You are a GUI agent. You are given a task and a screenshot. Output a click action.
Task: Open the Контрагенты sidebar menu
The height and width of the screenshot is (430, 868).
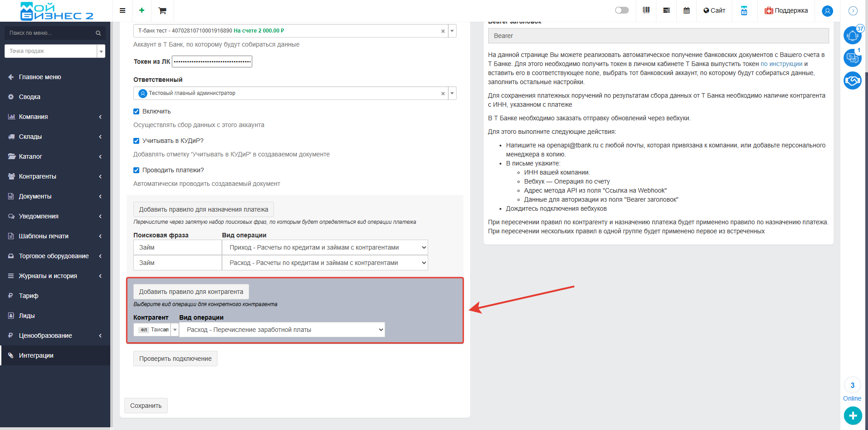click(38, 176)
